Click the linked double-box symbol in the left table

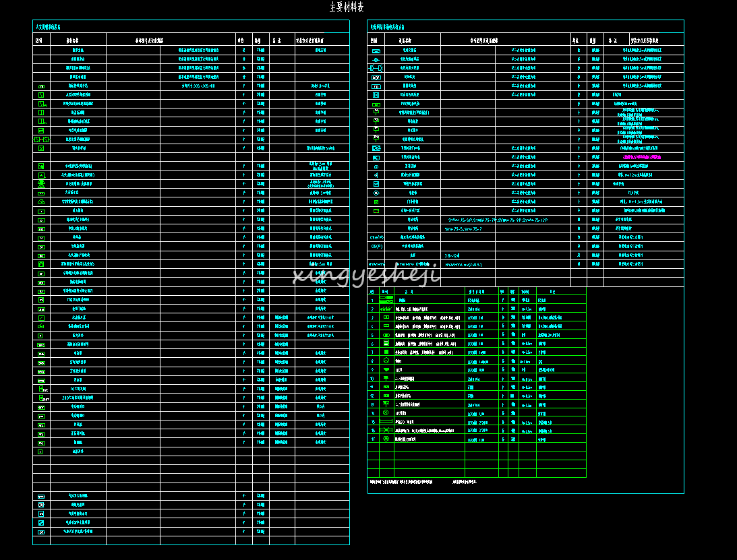click(41, 139)
